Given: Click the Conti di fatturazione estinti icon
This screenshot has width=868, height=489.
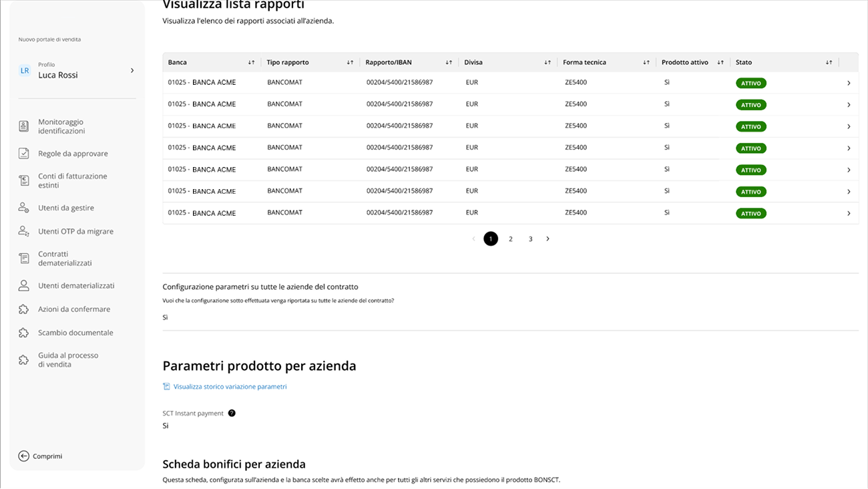Looking at the screenshot, I should 23,180.
